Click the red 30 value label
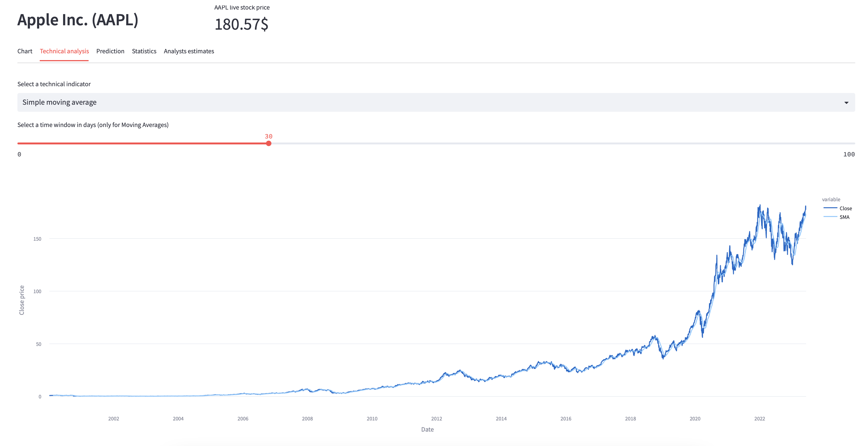The width and height of the screenshot is (868, 446). 269,137
